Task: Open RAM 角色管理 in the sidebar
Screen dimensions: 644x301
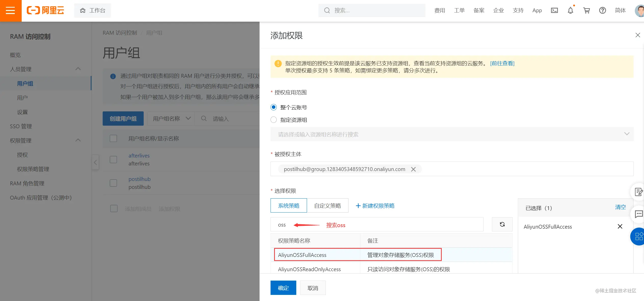Action: pyautogui.click(x=27, y=183)
